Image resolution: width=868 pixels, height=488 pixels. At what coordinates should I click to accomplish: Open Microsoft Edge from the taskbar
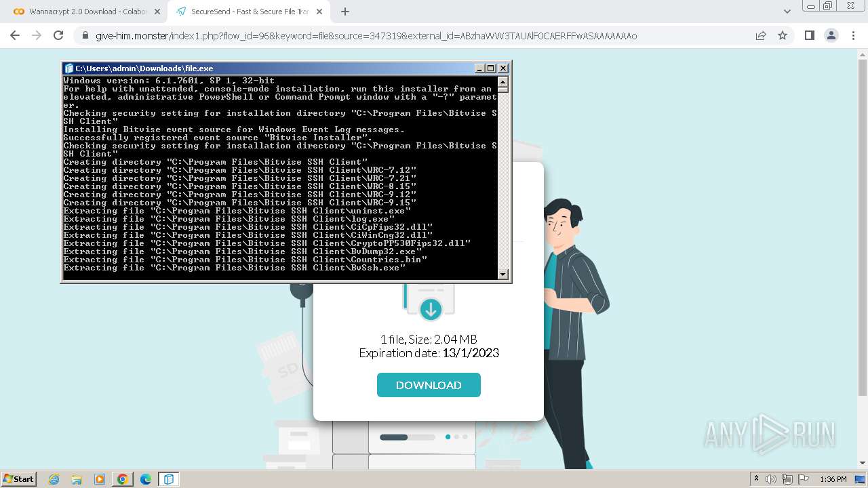pos(146,479)
